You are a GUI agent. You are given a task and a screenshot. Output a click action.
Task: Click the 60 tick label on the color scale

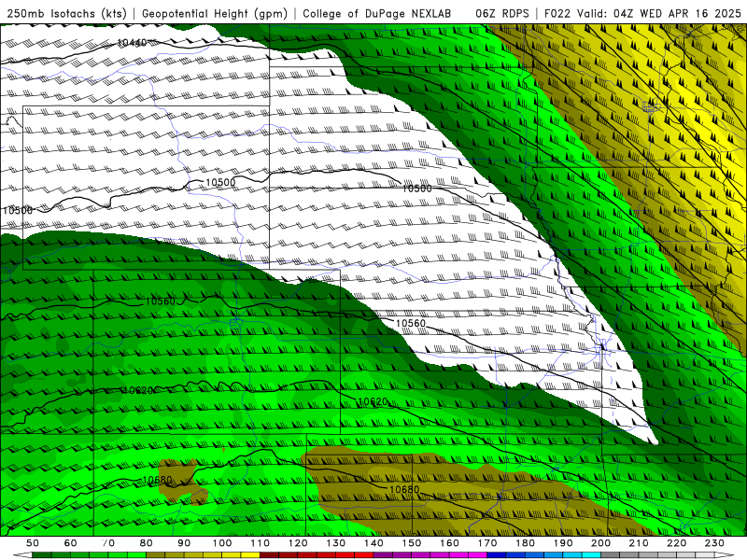click(x=70, y=543)
